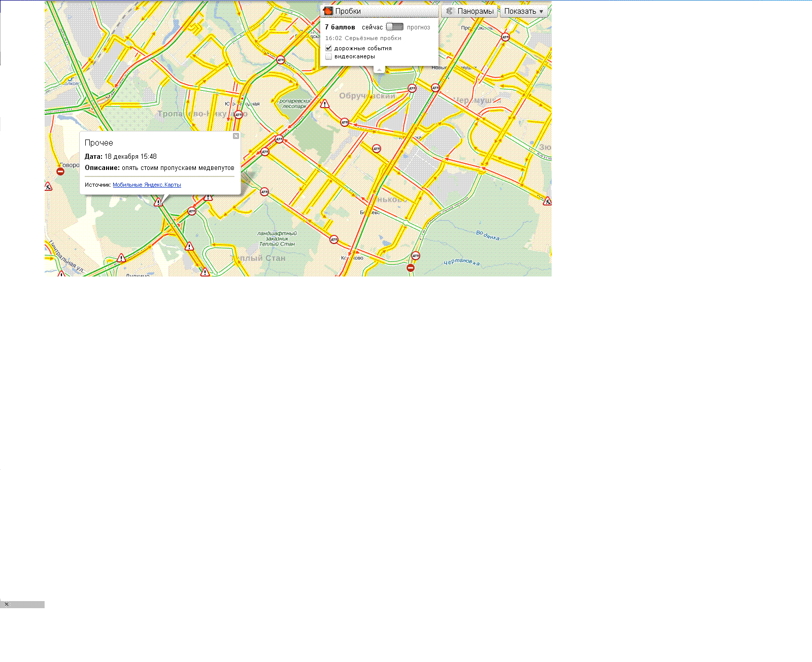
Task: Open the ДТП marker on Тропарево-Никулино label
Action: (239, 115)
